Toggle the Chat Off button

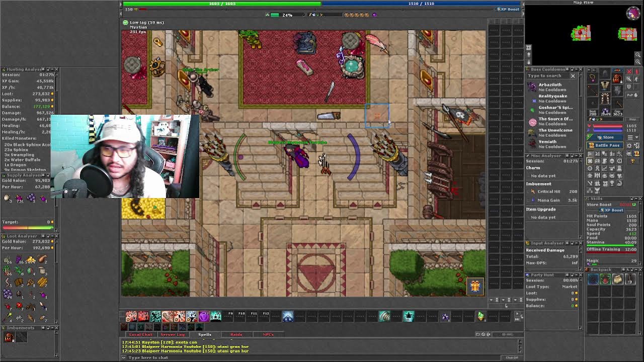coord(512,357)
